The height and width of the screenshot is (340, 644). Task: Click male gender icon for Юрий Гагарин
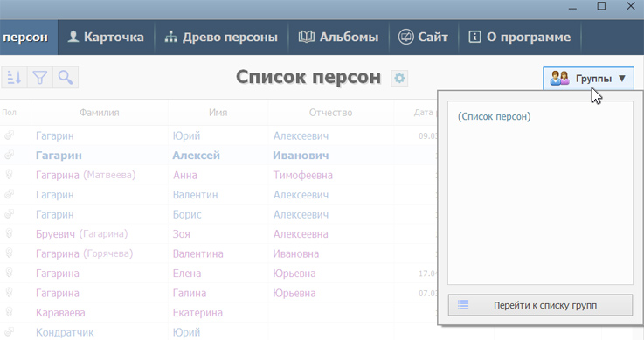click(x=9, y=135)
